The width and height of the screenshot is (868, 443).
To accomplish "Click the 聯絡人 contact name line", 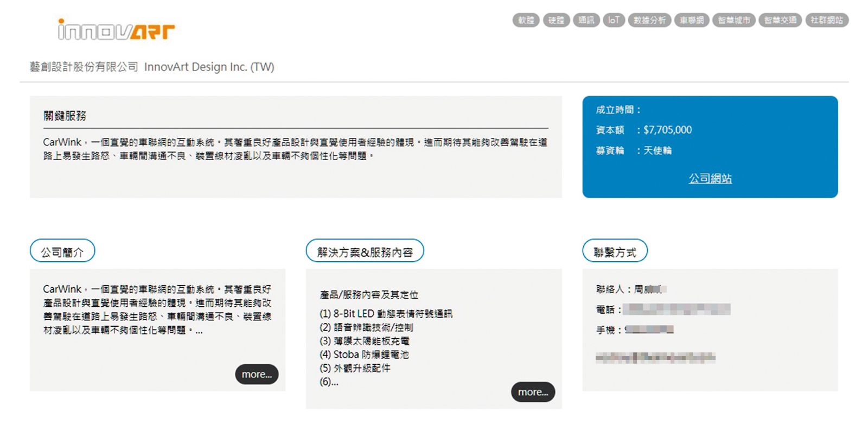I will (631, 289).
